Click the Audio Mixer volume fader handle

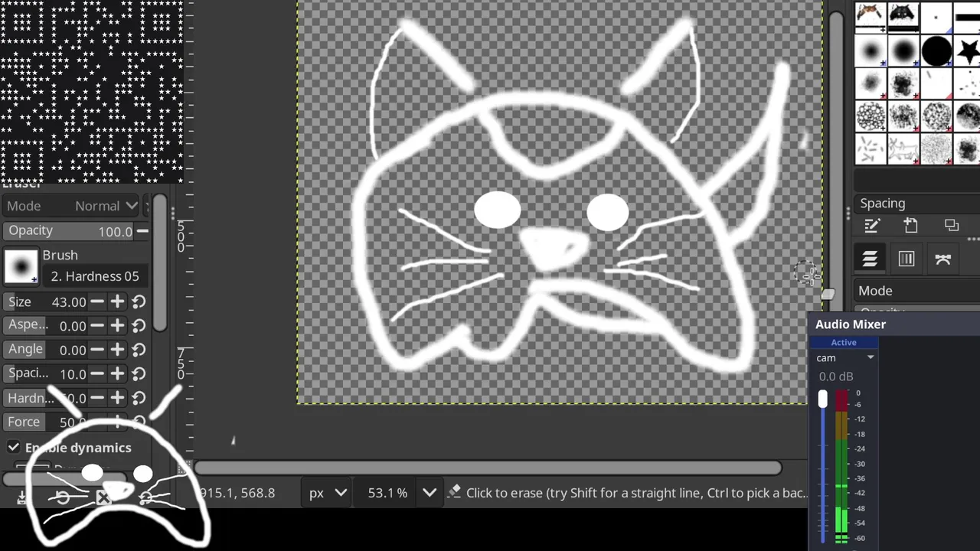pyautogui.click(x=822, y=399)
